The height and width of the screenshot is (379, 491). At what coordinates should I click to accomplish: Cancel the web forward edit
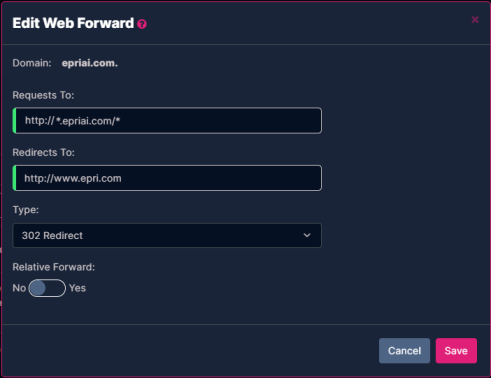(404, 351)
